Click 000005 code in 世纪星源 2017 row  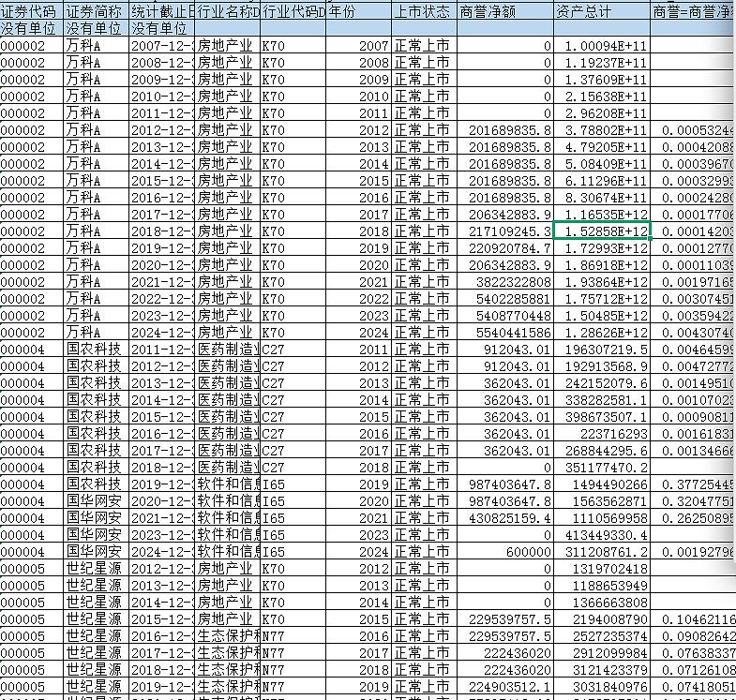(32, 652)
